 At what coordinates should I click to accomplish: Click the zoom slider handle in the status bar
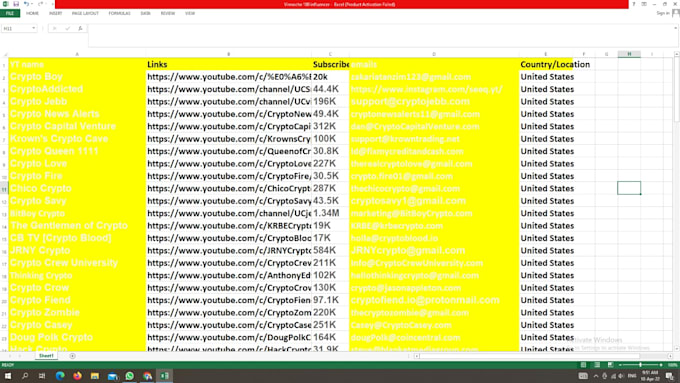(640, 365)
